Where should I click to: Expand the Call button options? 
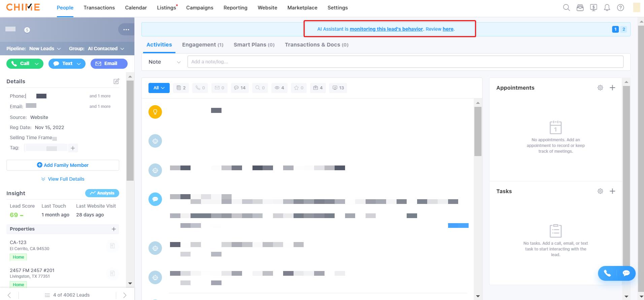[37, 64]
